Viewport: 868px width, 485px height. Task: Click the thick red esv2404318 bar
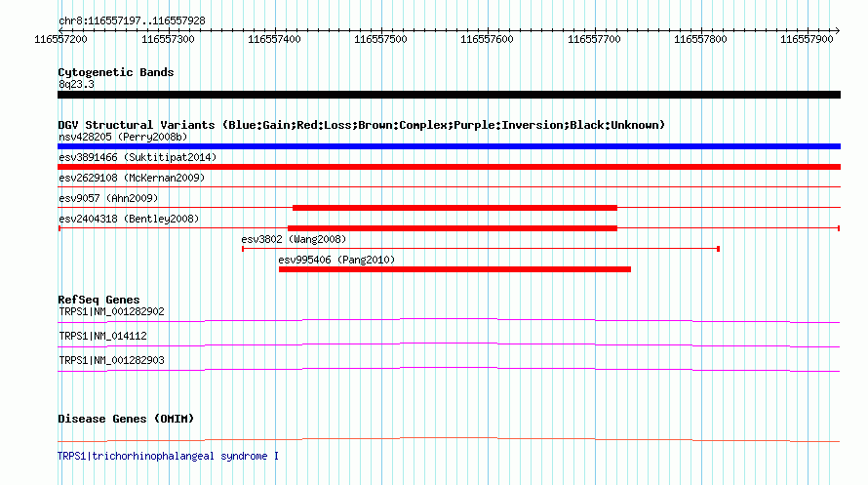(x=453, y=228)
